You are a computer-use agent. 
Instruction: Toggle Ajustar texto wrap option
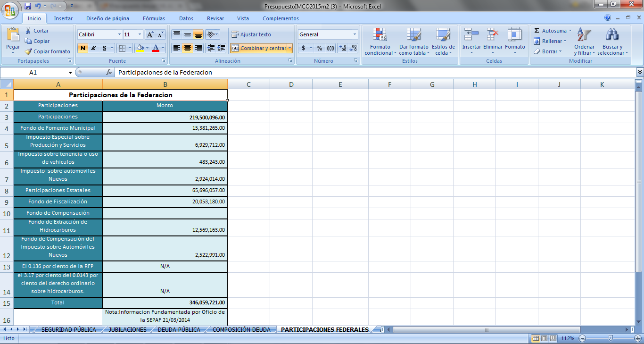(251, 34)
